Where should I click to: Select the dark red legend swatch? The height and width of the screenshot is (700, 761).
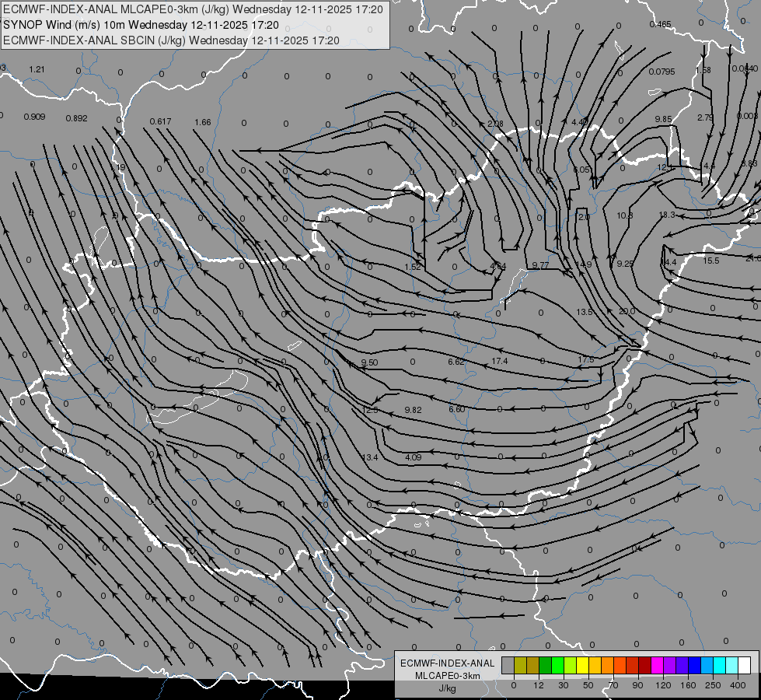645,665
